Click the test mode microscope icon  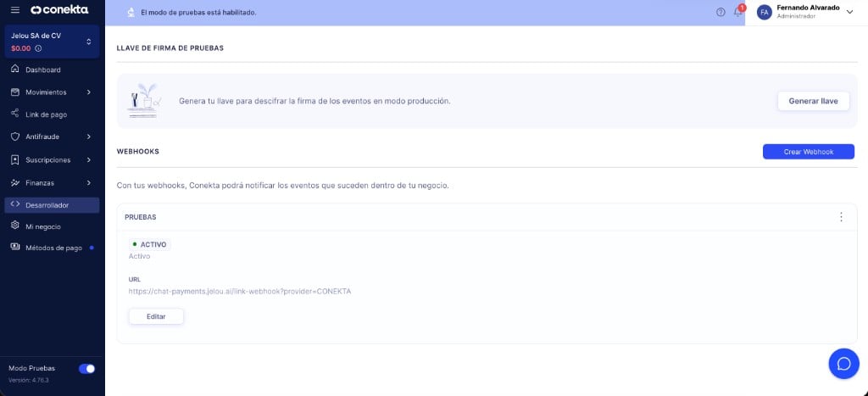click(x=131, y=12)
